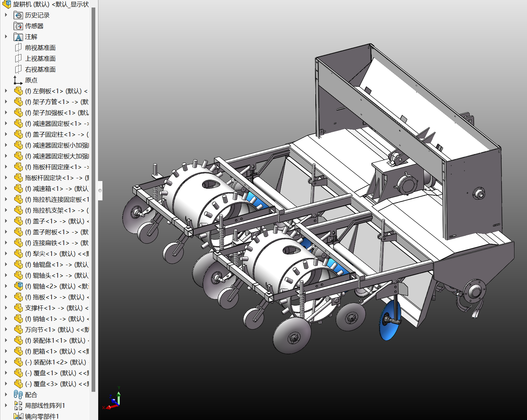The width and height of the screenshot is (527, 420).
Task: Expand the 配合 mates folder
Action: (x=6, y=395)
